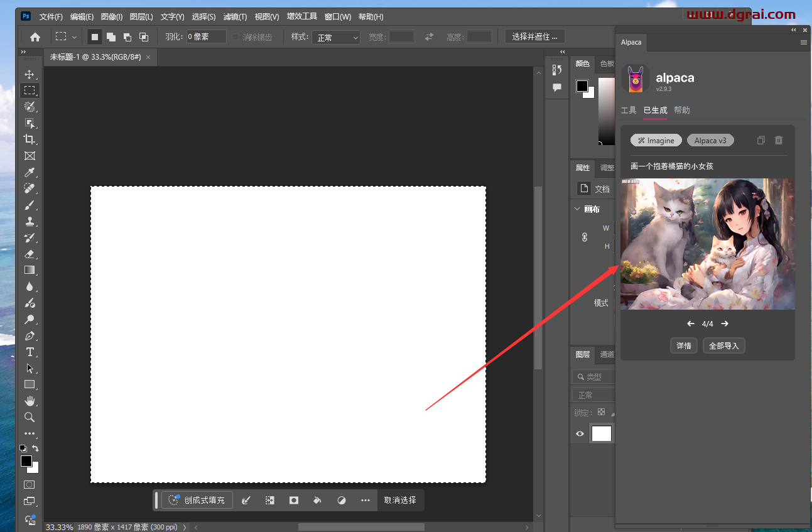Toggle the 消除锯齿 anti-alias checkbox

[235, 37]
